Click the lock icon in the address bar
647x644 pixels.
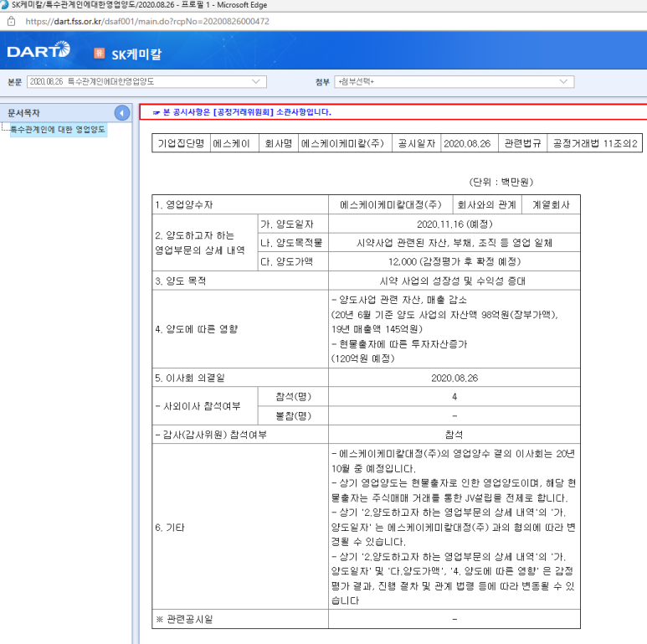(11, 21)
